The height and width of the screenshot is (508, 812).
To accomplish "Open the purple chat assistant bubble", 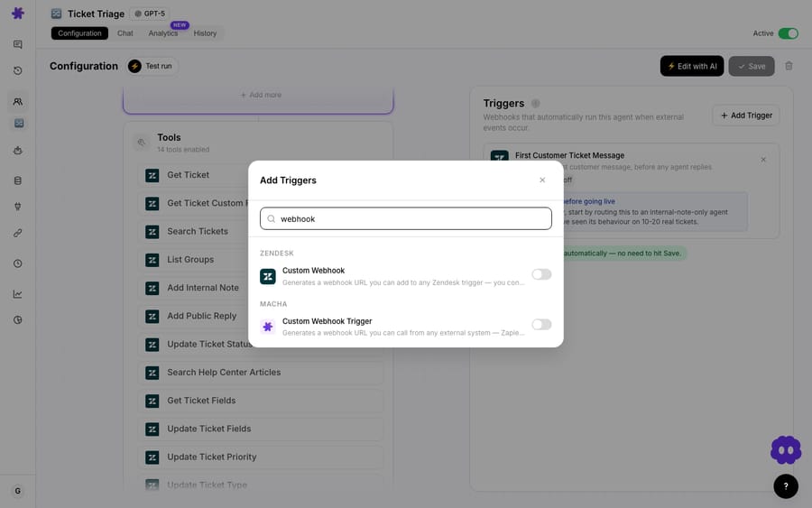I will click(786, 450).
